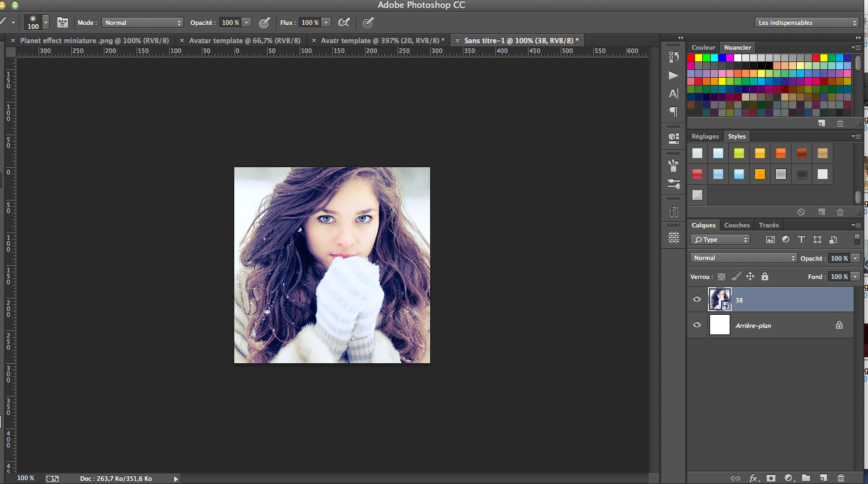This screenshot has height=484, width=868.
Task: Click the zoom 100 % field in status bar
Action: point(25,478)
